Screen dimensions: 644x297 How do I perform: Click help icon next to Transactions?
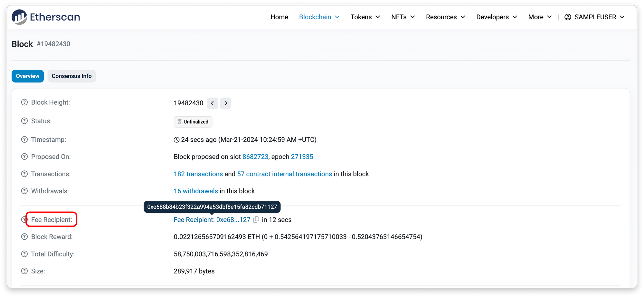pos(24,174)
